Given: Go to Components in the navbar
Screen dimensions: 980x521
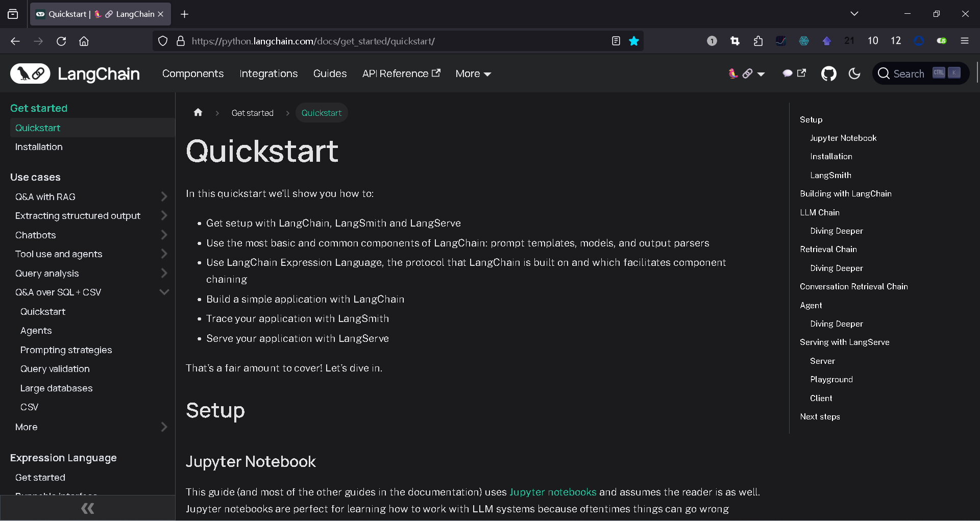Looking at the screenshot, I should click(x=193, y=74).
